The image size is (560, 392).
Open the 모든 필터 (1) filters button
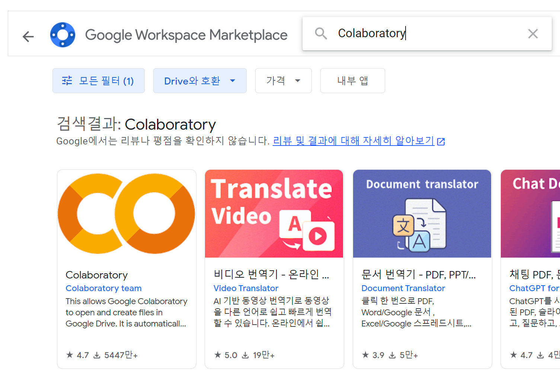point(99,81)
